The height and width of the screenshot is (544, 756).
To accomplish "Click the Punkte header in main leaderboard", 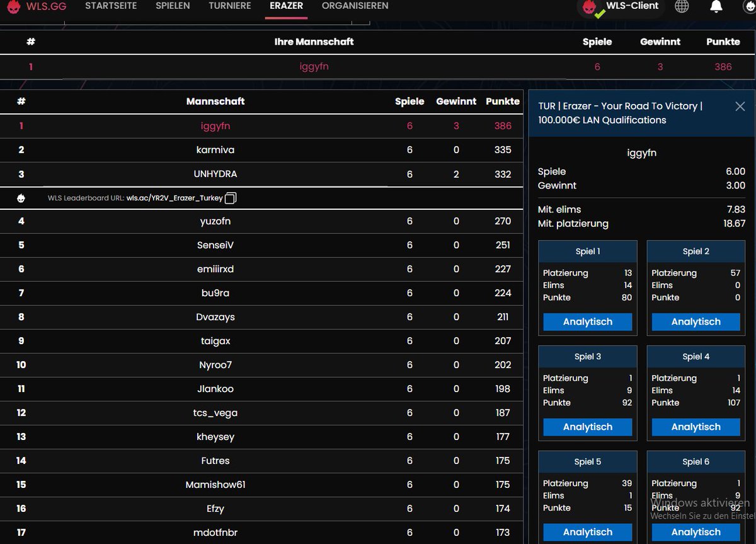I will point(503,101).
